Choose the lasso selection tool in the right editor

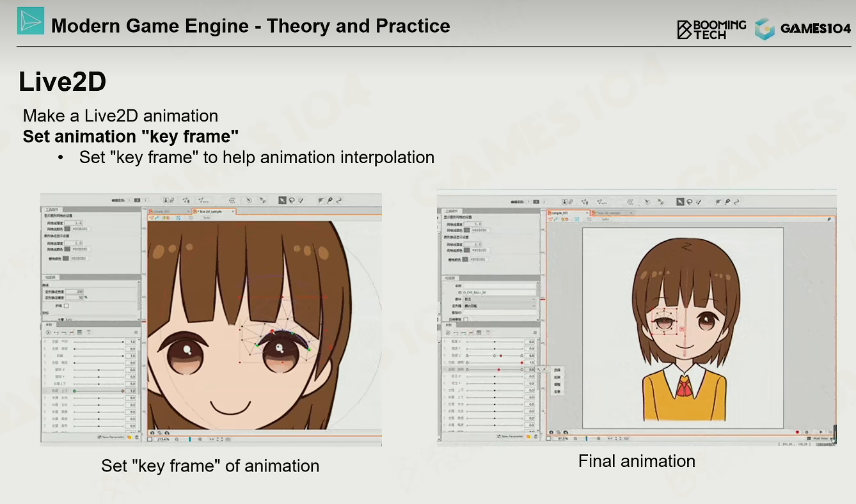(690, 202)
